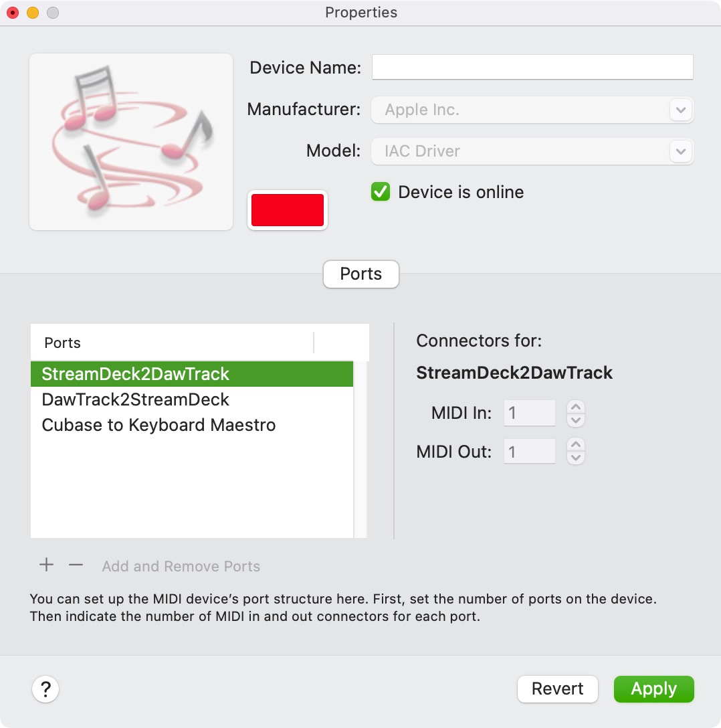Uncheck the Device is online checkbox

(381, 192)
